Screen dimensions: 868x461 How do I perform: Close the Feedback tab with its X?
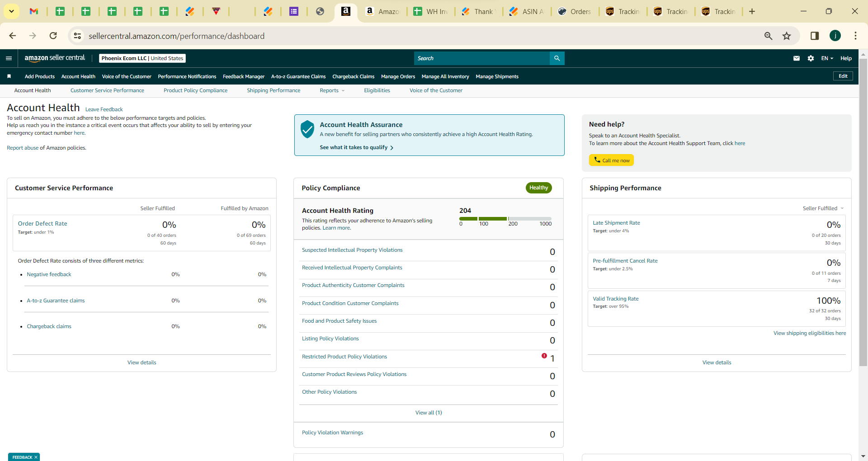pyautogui.click(x=36, y=457)
